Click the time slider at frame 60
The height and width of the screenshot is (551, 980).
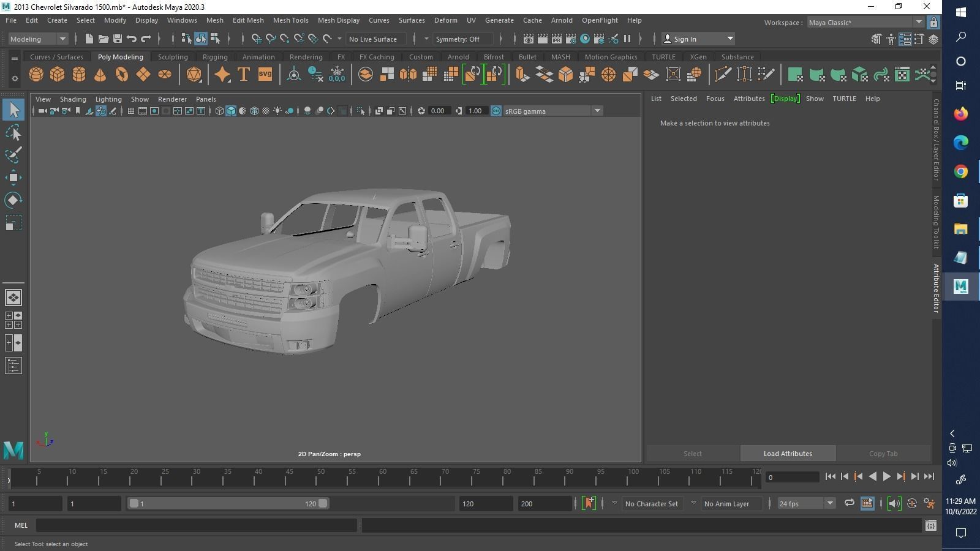point(383,477)
